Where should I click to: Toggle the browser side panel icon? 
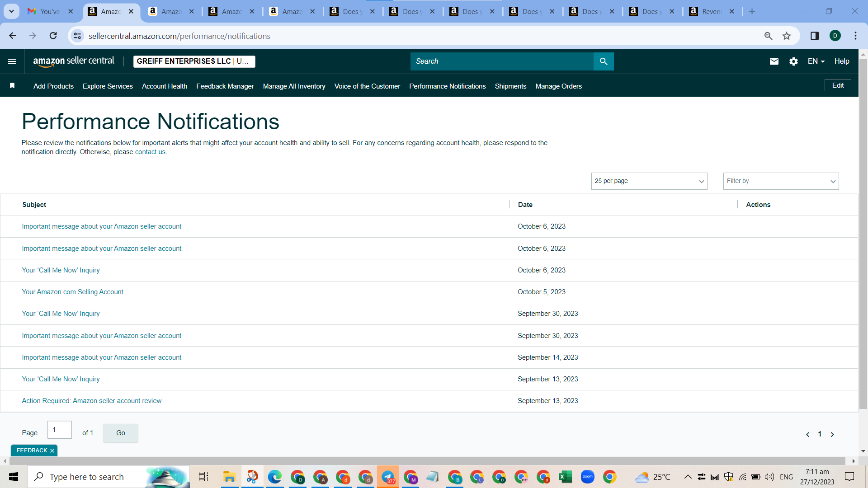click(x=815, y=36)
